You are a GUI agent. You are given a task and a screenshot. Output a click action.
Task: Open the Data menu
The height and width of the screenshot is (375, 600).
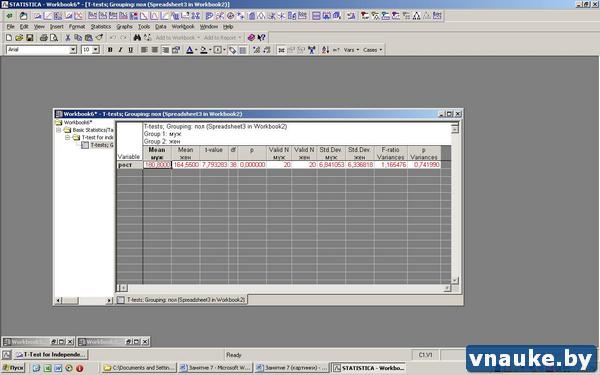pos(161,26)
